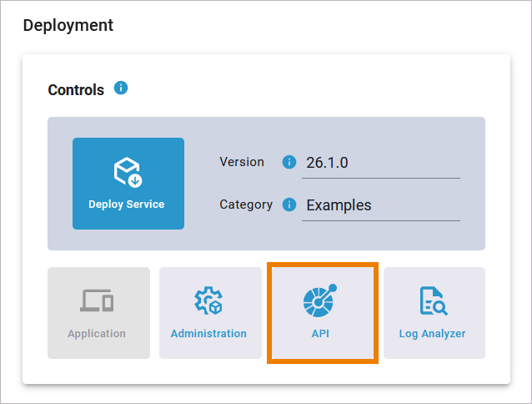This screenshot has width=532, height=404.
Task: Click the info icon beside Version
Action: (289, 162)
